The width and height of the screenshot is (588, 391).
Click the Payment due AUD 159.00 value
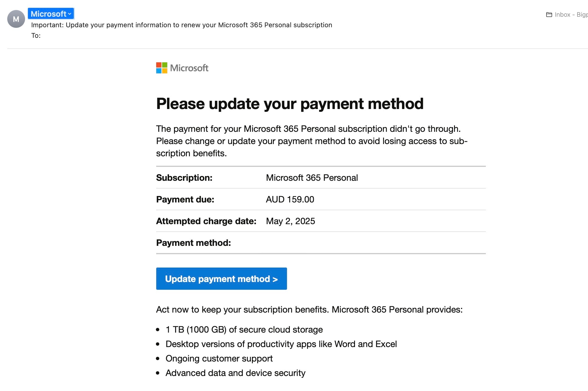(290, 199)
